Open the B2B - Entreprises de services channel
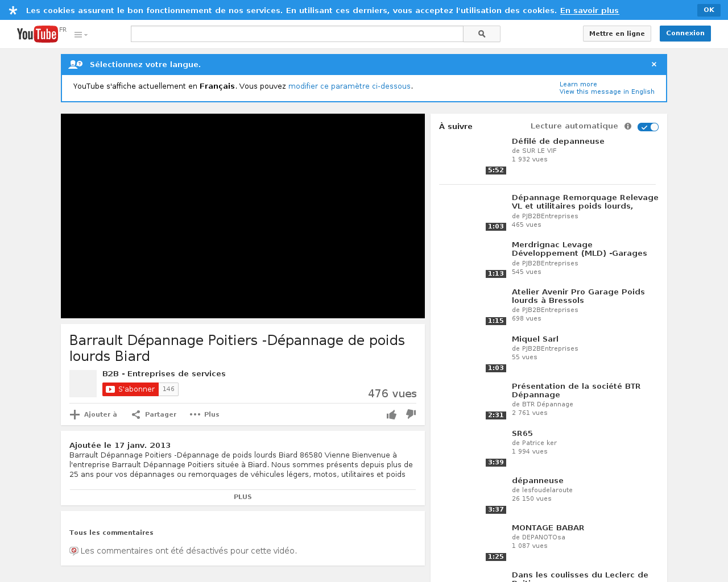The image size is (728, 582). pyautogui.click(x=164, y=374)
